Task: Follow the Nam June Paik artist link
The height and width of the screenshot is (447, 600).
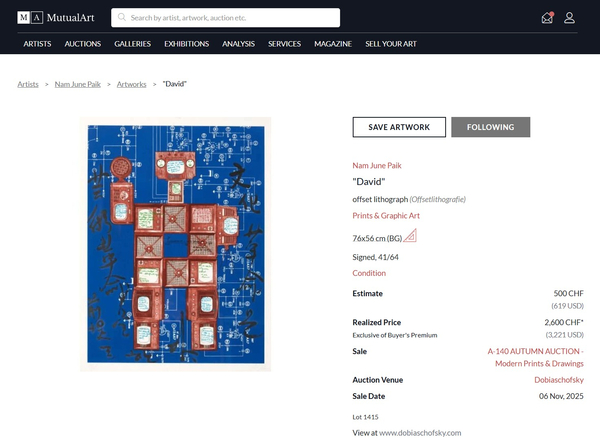Action: pyautogui.click(x=376, y=165)
